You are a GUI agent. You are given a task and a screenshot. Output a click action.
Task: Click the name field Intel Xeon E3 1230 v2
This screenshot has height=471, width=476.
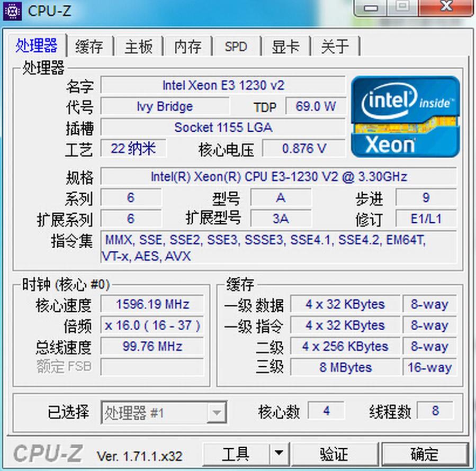[x=223, y=85]
